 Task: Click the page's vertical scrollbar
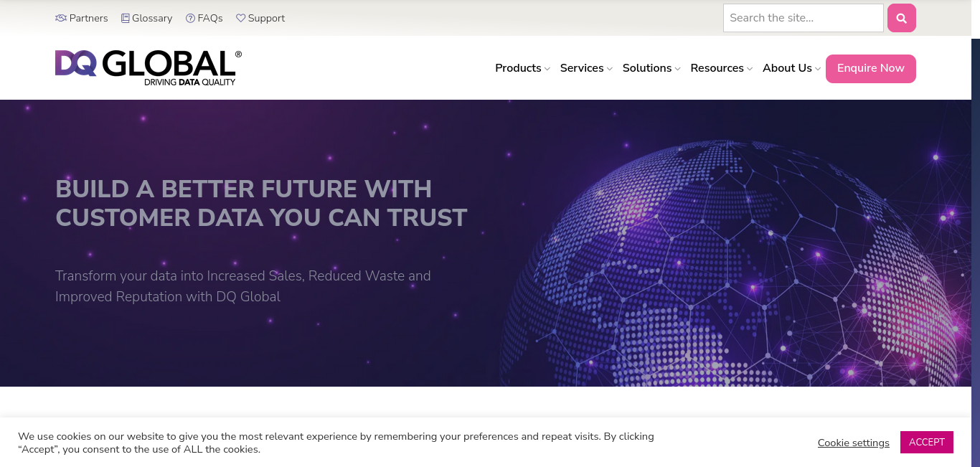975,215
